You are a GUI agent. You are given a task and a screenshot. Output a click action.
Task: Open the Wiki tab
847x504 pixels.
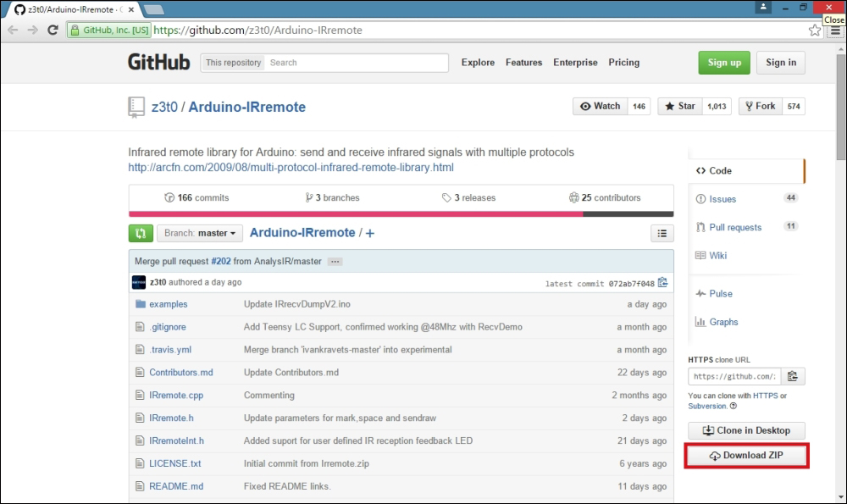[711, 256]
